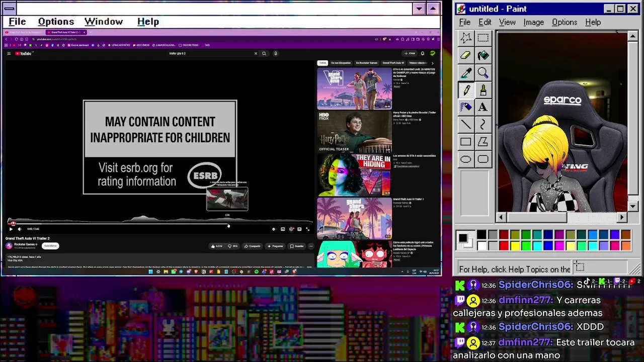Activate the Airbrush spray tool

point(465,108)
